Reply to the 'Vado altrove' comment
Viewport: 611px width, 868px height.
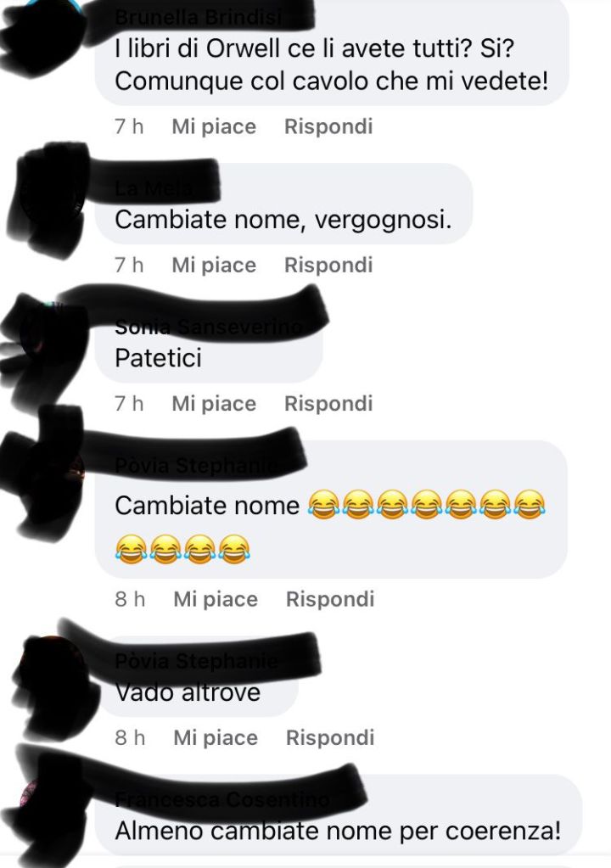tap(330, 737)
